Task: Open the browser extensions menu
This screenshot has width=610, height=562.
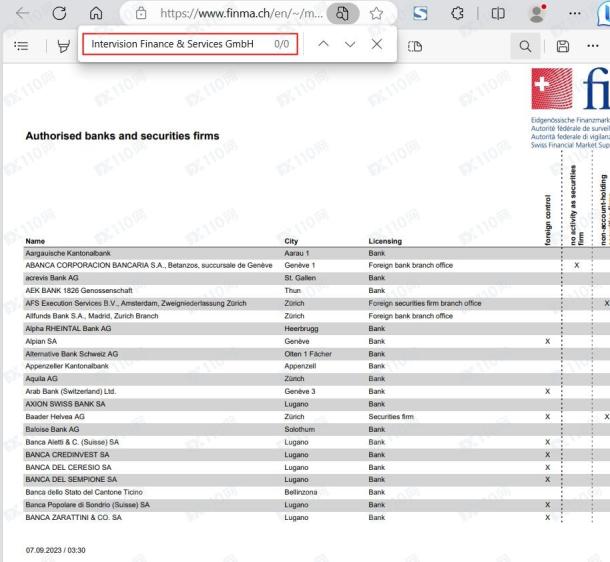Action: [458, 14]
